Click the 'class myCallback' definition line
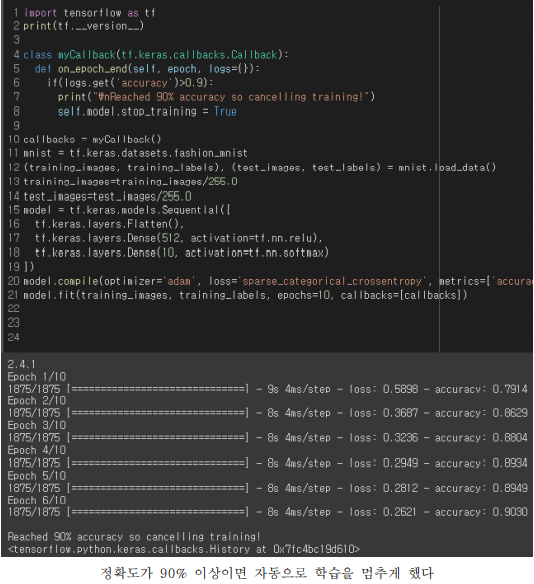 (x=156, y=55)
